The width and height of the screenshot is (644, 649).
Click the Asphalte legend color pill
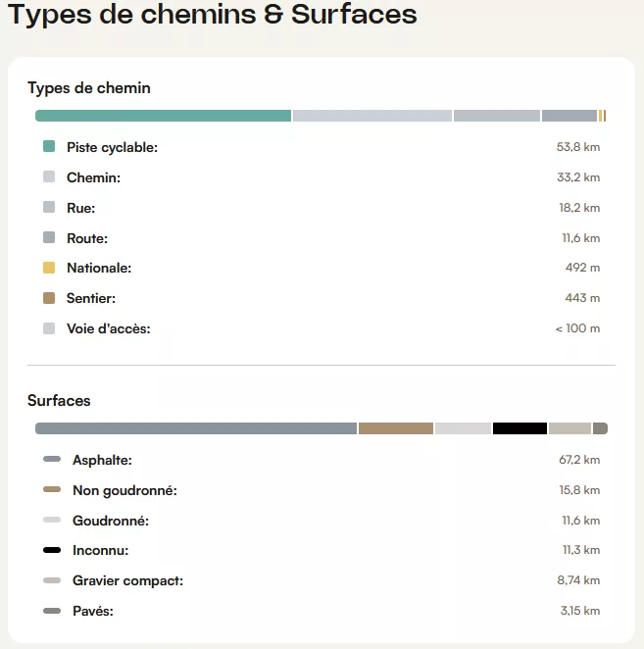coord(52,460)
